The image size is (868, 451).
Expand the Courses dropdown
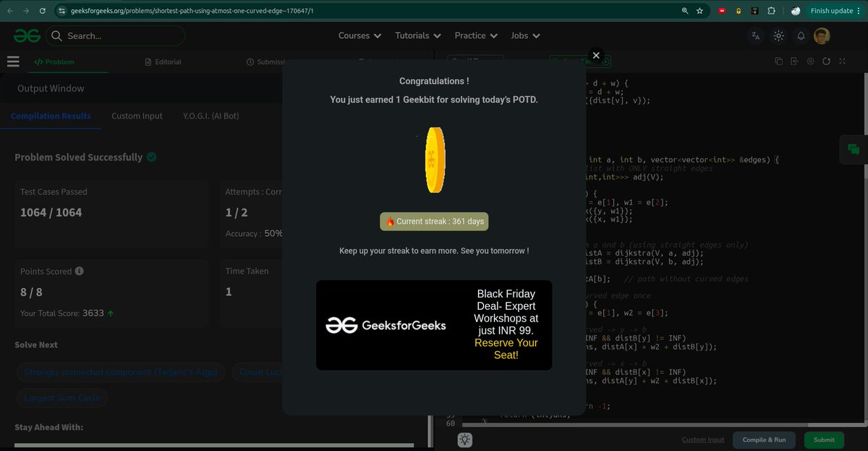[x=359, y=35]
